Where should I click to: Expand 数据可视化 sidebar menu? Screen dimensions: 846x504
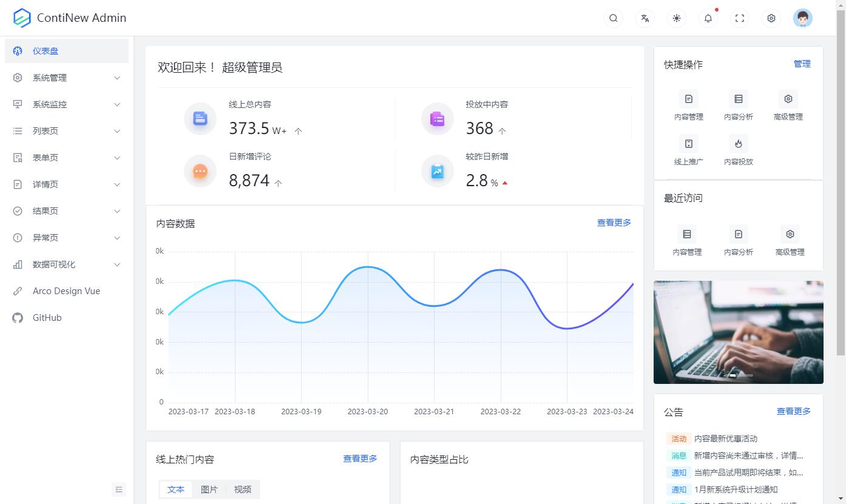pos(67,264)
